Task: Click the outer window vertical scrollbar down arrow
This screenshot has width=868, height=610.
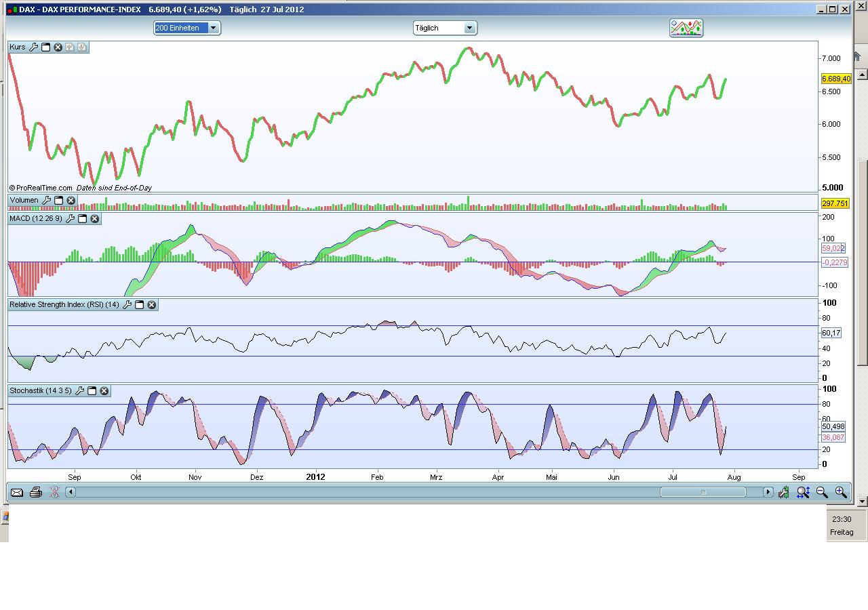Action: click(x=863, y=501)
